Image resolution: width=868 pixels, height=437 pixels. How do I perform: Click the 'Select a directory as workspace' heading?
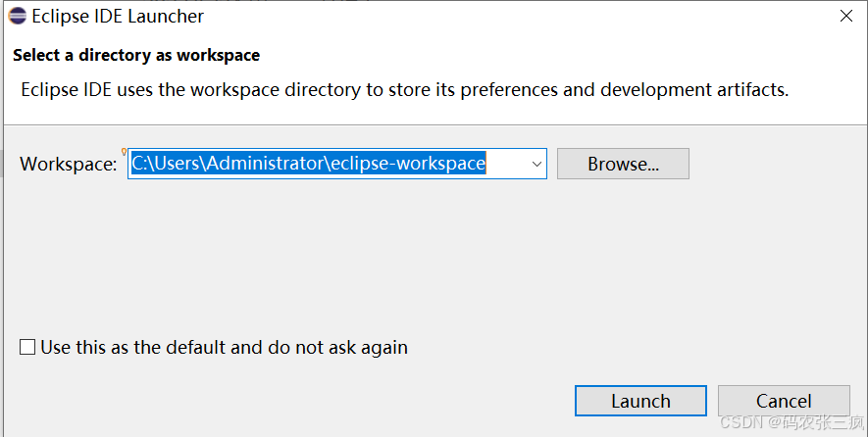(136, 55)
